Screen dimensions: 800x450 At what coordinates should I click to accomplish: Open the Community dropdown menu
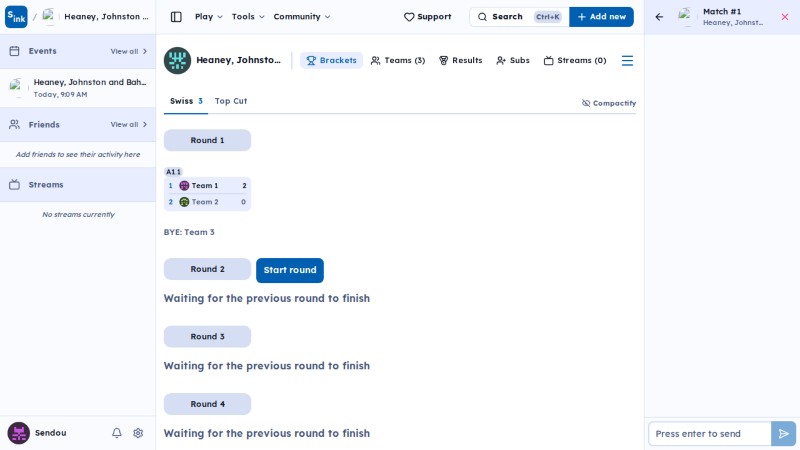point(302,17)
